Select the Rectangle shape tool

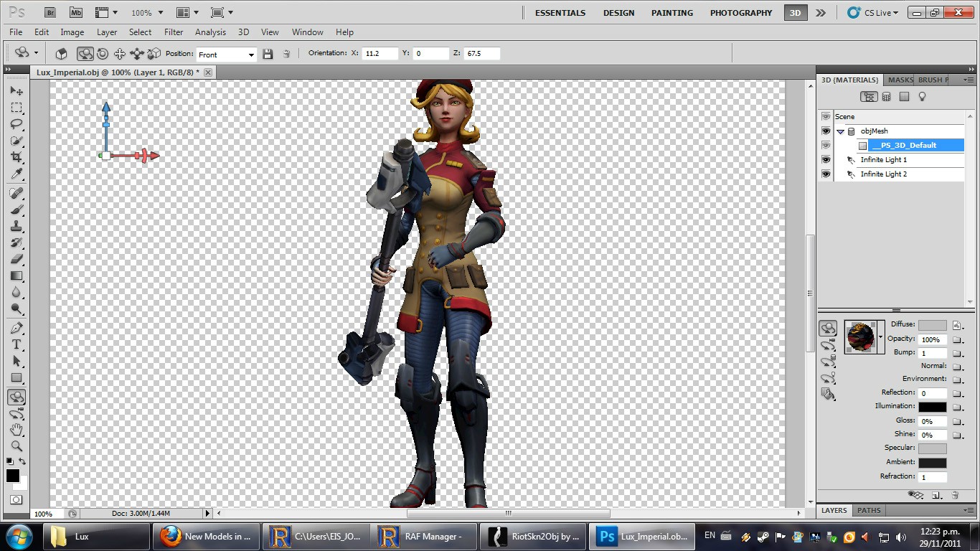pos(17,377)
